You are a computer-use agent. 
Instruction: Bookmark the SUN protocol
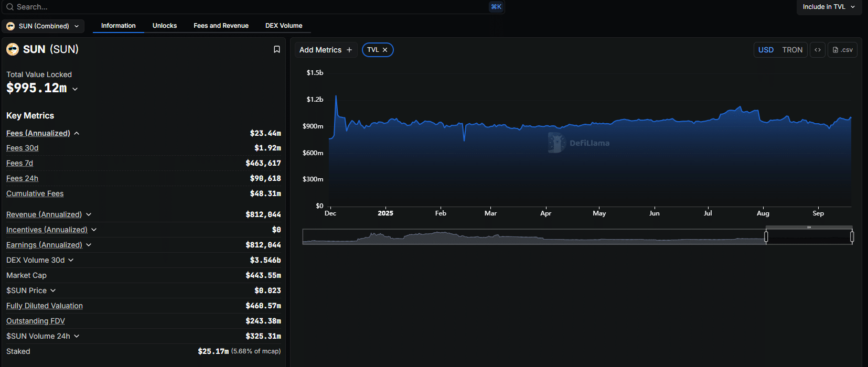click(277, 49)
